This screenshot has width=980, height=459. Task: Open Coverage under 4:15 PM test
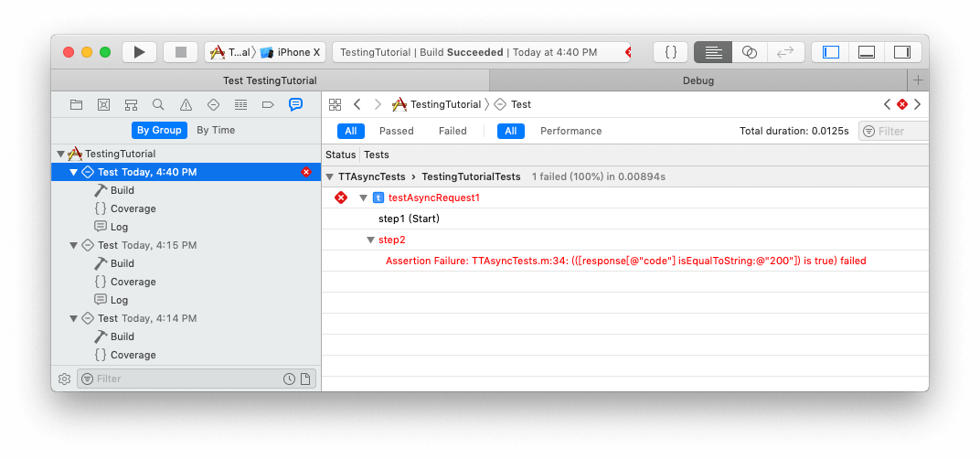click(133, 282)
